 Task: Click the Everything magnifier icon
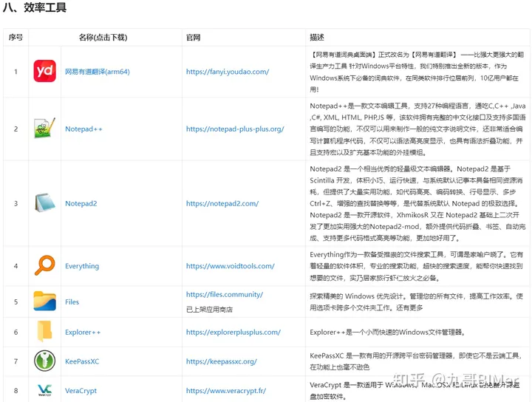[45, 265]
